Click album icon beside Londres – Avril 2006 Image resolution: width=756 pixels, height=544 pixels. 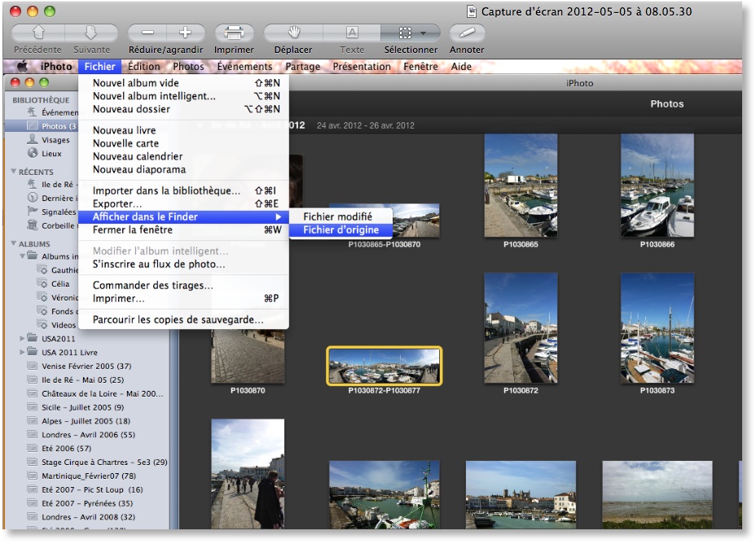pos(33,435)
